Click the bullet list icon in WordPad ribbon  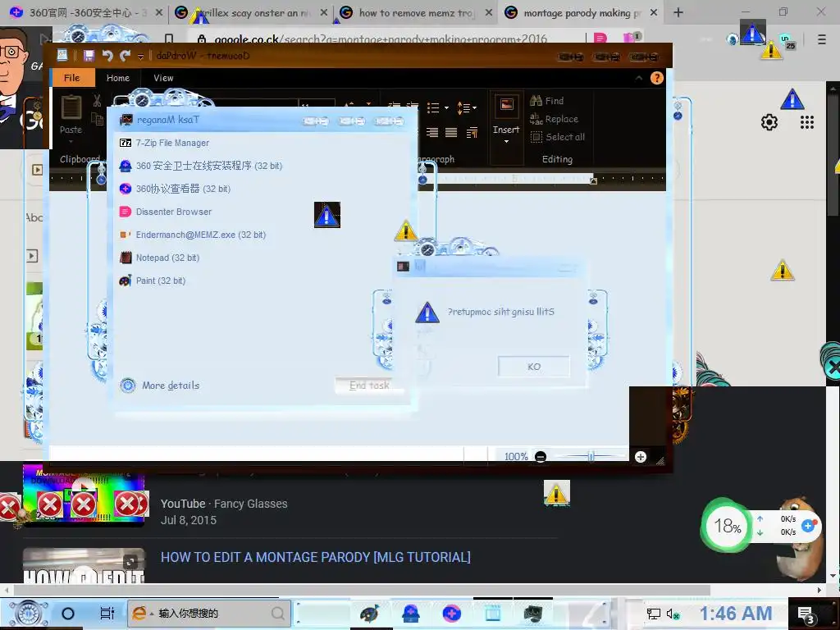point(433,108)
